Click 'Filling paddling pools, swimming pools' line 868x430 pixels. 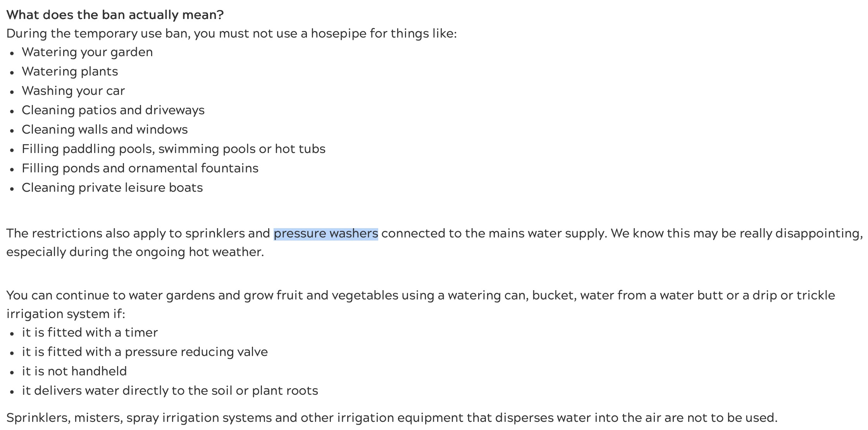pyautogui.click(x=174, y=149)
